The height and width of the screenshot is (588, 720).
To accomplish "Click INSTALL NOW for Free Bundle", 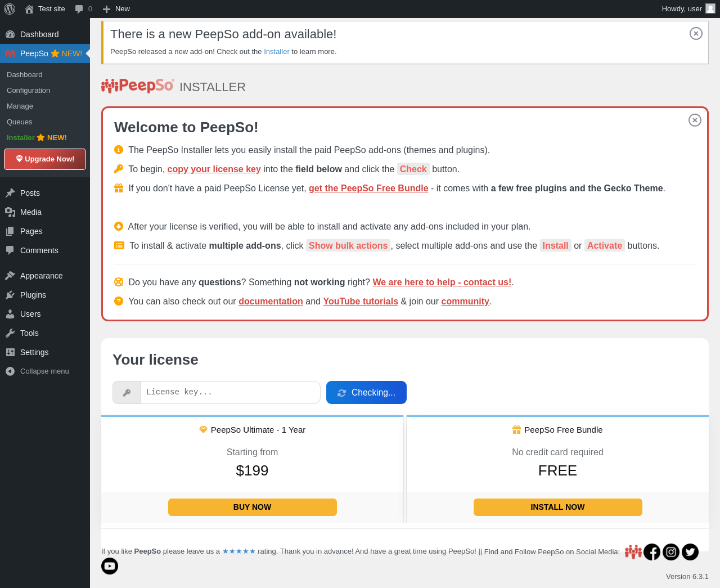I will [557, 507].
